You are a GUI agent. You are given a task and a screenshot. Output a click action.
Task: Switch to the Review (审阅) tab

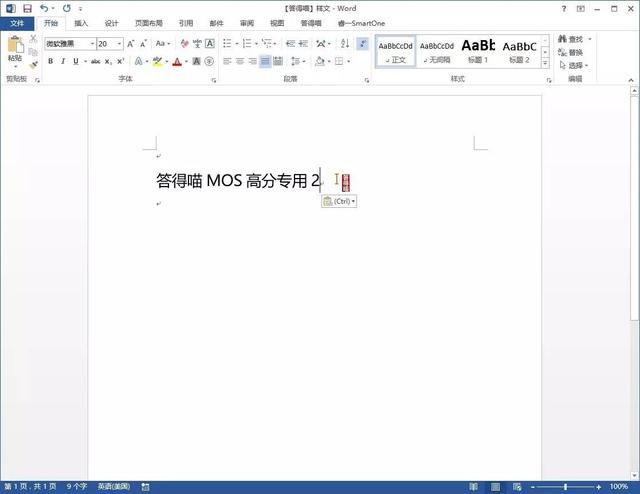coord(247,23)
